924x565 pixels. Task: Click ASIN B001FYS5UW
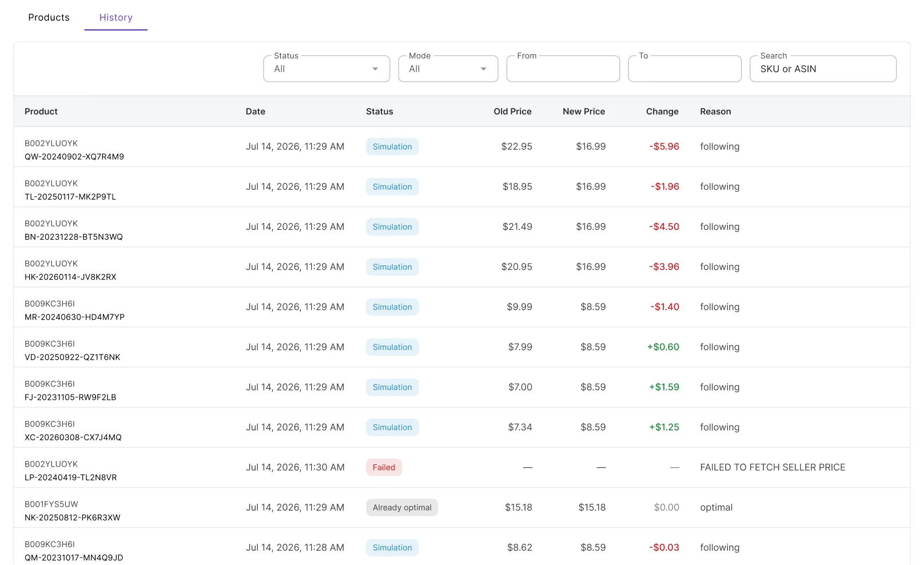tap(51, 504)
